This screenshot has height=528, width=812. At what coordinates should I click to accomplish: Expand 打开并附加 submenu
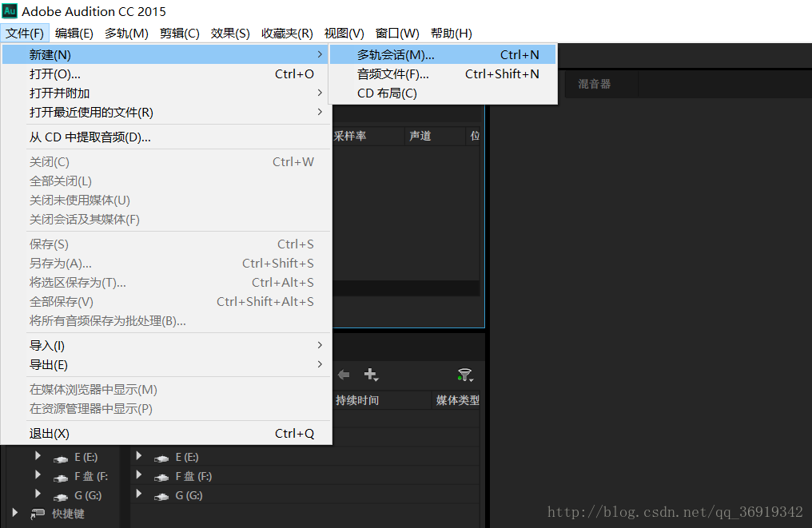point(165,93)
